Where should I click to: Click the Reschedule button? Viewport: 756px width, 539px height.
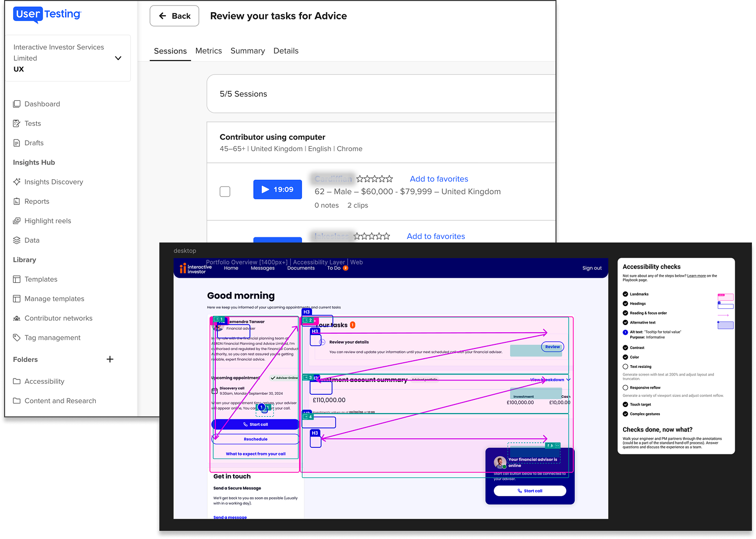(x=255, y=439)
